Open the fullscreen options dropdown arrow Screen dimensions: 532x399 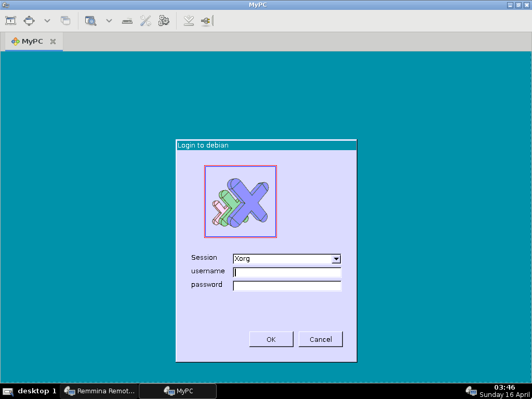(x=47, y=21)
